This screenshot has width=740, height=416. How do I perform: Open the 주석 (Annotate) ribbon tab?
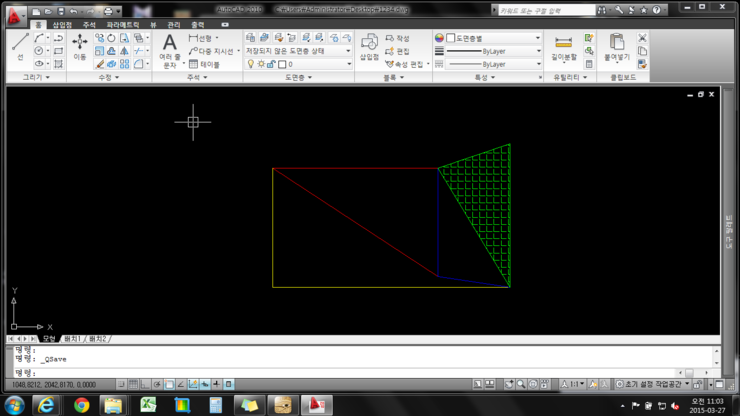(x=89, y=25)
